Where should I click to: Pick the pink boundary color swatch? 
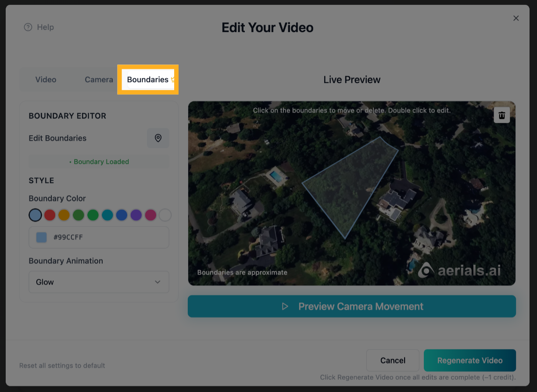(150, 215)
